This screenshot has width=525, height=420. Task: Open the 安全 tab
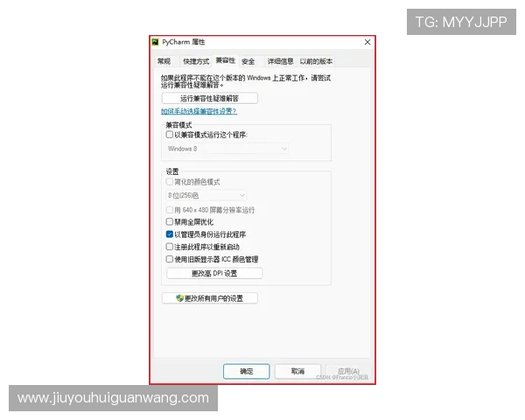[x=248, y=61]
